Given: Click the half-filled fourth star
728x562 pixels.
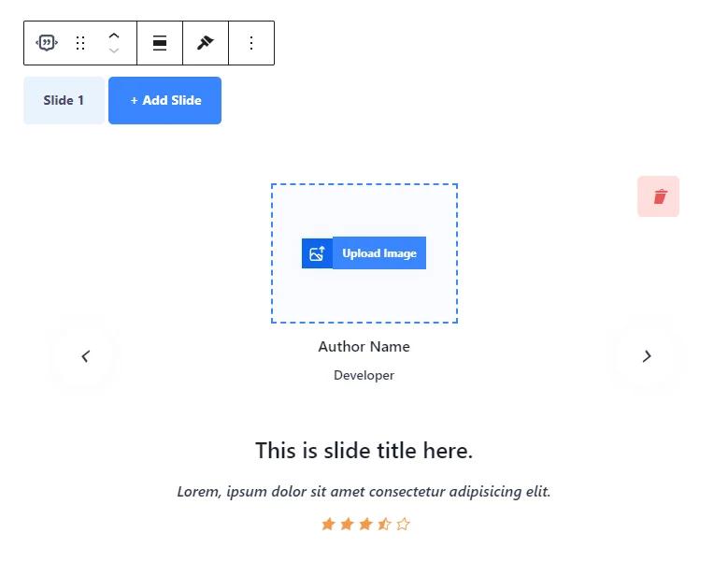Looking at the screenshot, I should tap(384, 525).
